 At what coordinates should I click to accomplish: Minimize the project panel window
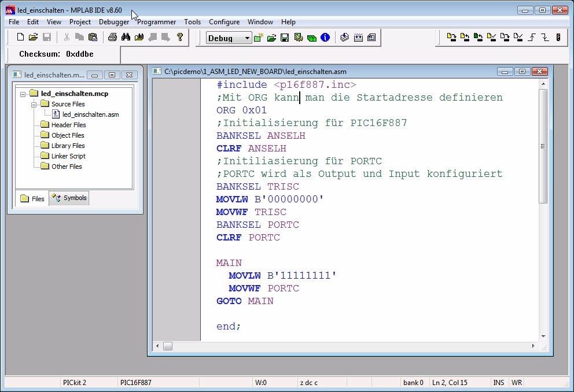94,75
